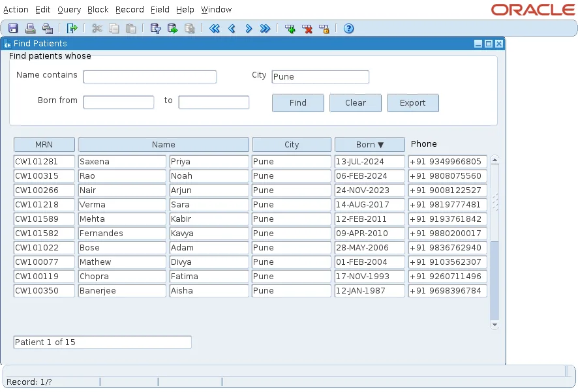Click the Find button

[x=298, y=103]
